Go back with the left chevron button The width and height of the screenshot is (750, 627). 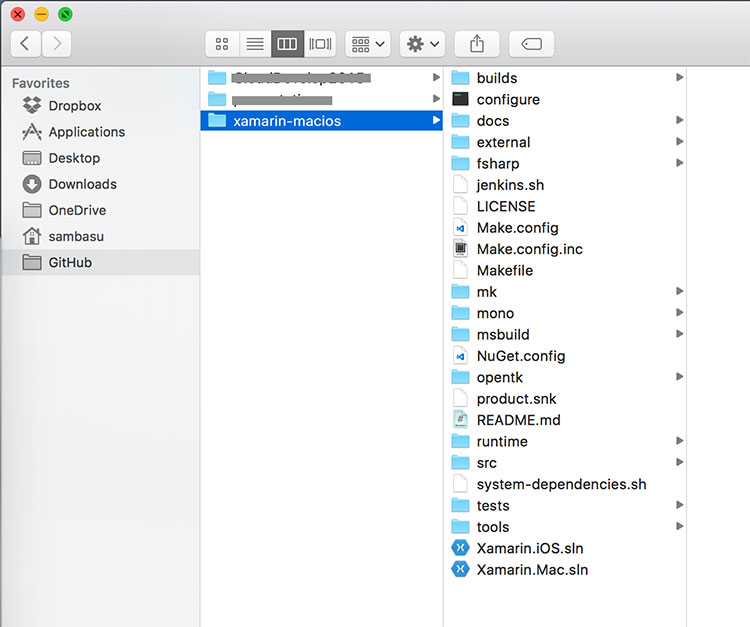25,44
